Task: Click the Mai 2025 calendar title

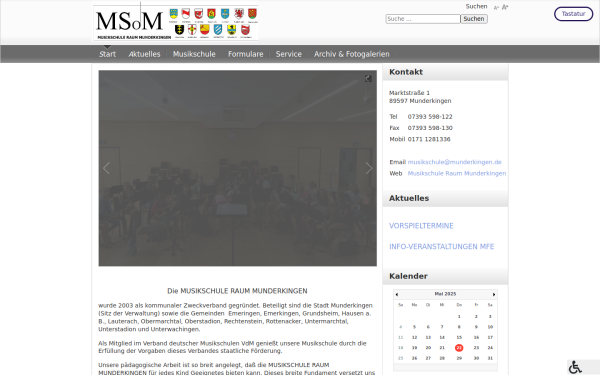Action: [445, 294]
